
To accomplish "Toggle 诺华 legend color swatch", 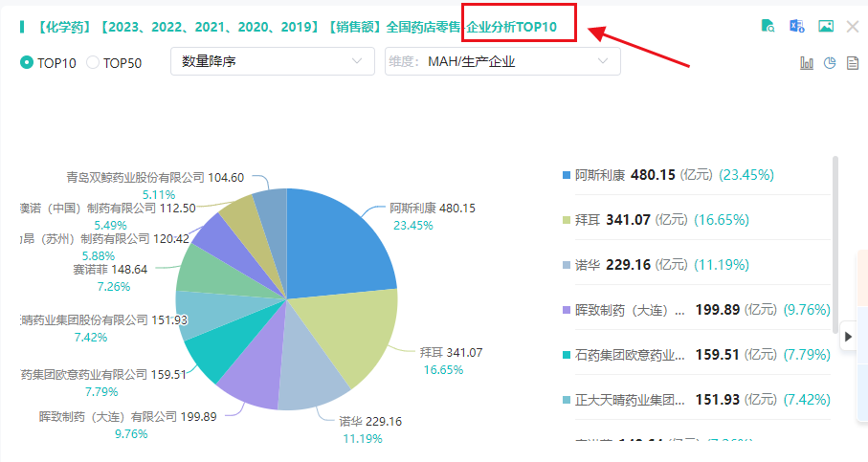I will pyautogui.click(x=567, y=265).
